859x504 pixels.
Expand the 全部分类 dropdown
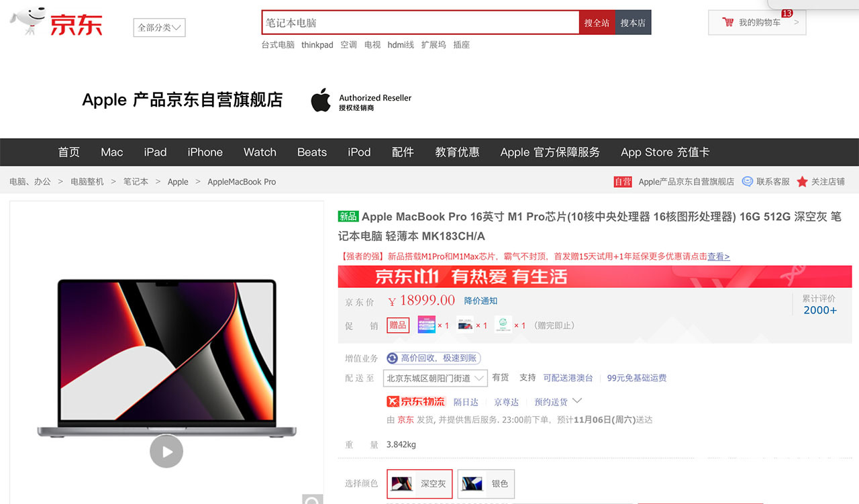click(x=159, y=28)
